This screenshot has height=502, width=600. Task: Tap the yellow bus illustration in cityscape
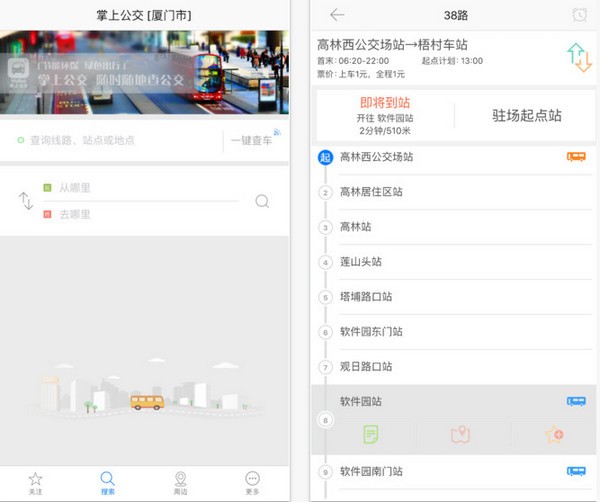coord(147,402)
